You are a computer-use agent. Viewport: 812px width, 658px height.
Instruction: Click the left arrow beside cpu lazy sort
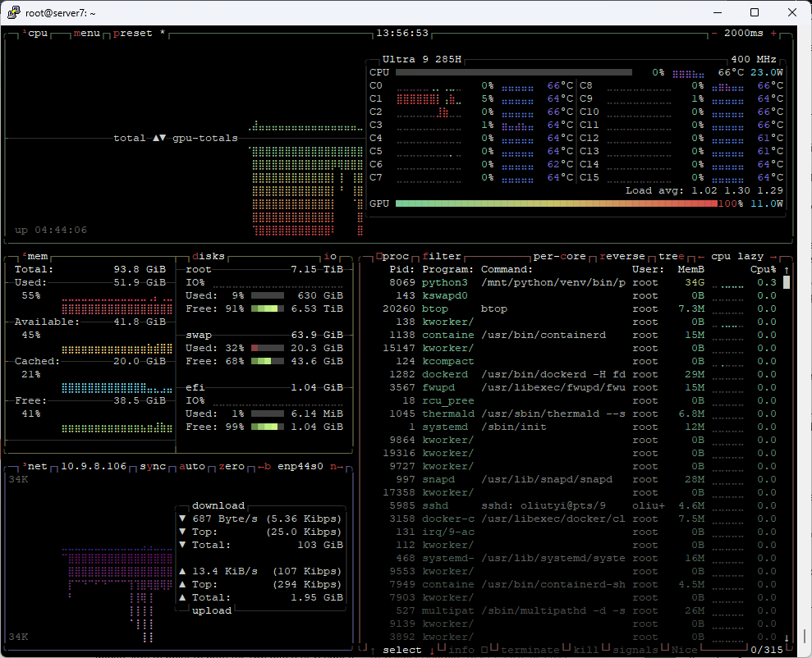[703, 256]
